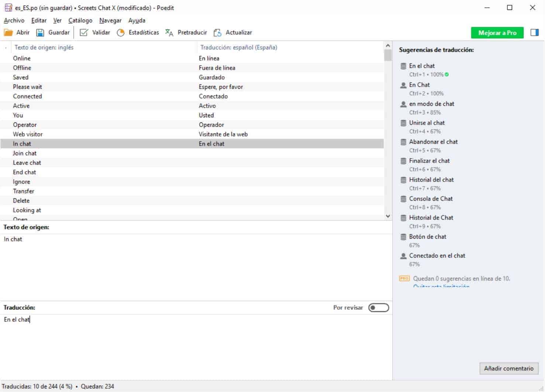Click the sort indicator column header
Viewport: 545px width, 392px height.
6,48
